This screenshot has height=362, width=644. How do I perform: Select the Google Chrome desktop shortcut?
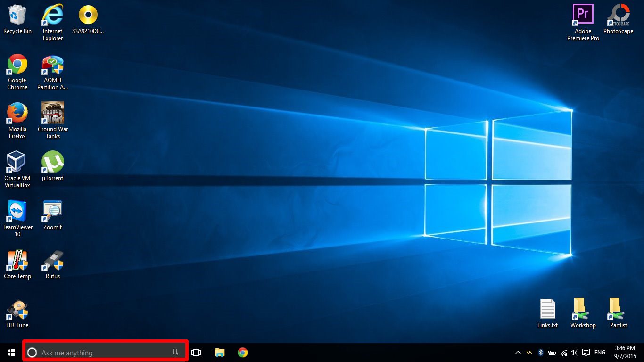click(17, 72)
